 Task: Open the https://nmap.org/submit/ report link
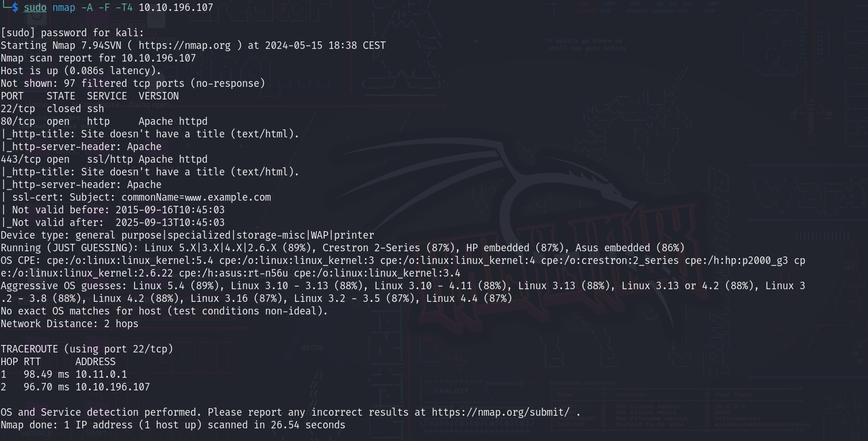501,412
